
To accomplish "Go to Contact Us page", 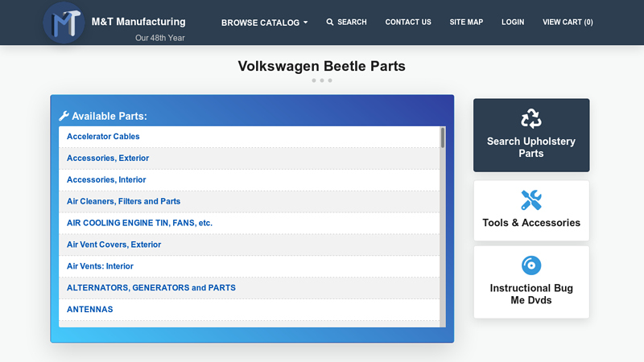I will click(x=408, y=23).
